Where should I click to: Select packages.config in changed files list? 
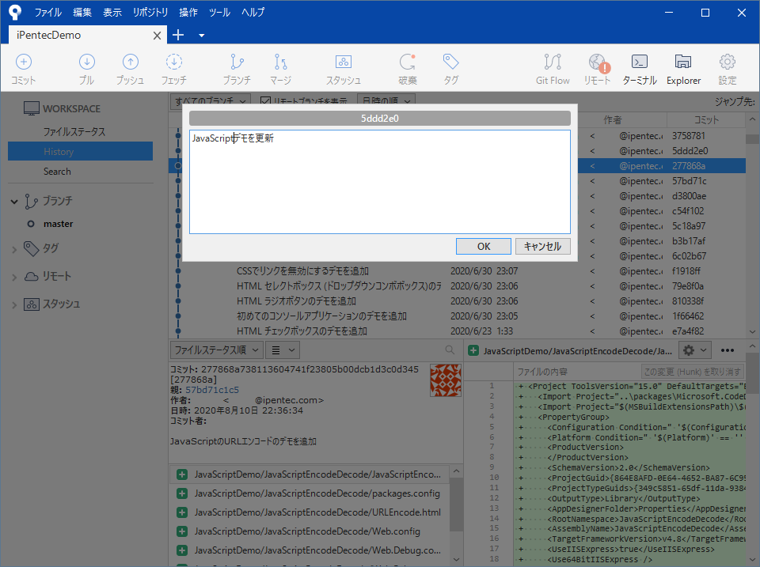click(310, 493)
